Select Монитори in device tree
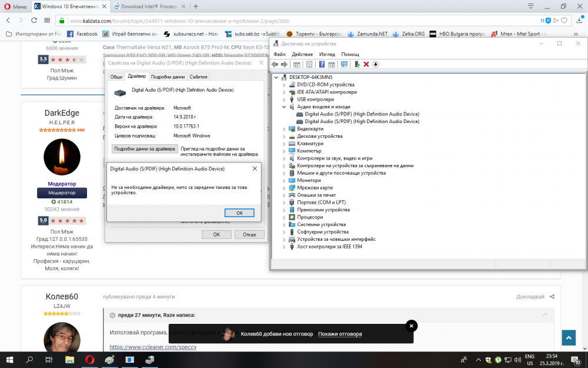Screen dimensions: 588x368 point(309,180)
